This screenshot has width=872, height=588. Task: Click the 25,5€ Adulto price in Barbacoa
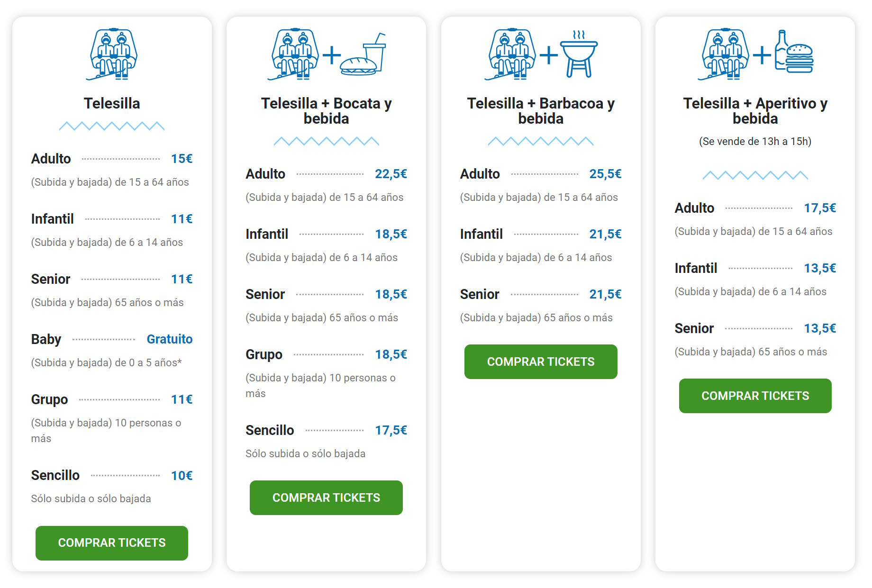pyautogui.click(x=605, y=174)
